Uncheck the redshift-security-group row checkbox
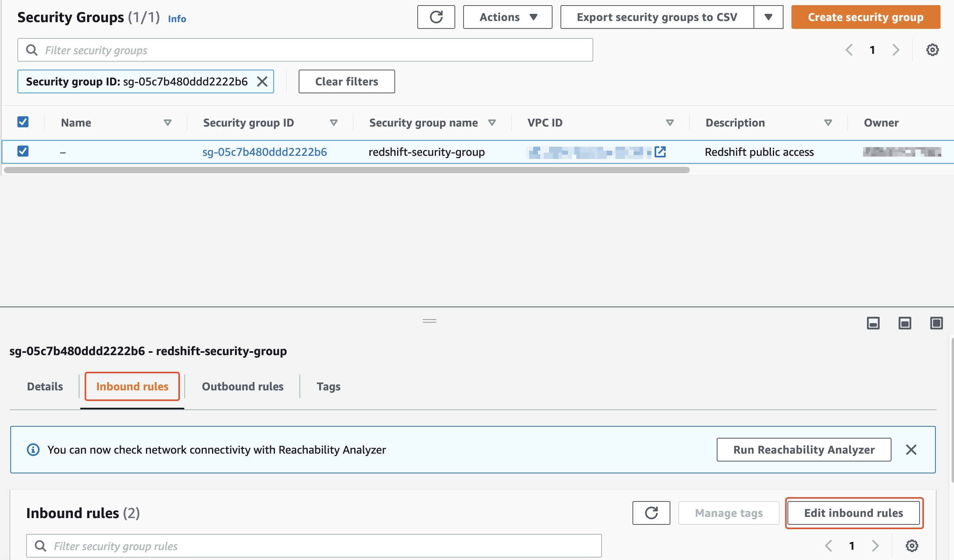 coord(23,151)
